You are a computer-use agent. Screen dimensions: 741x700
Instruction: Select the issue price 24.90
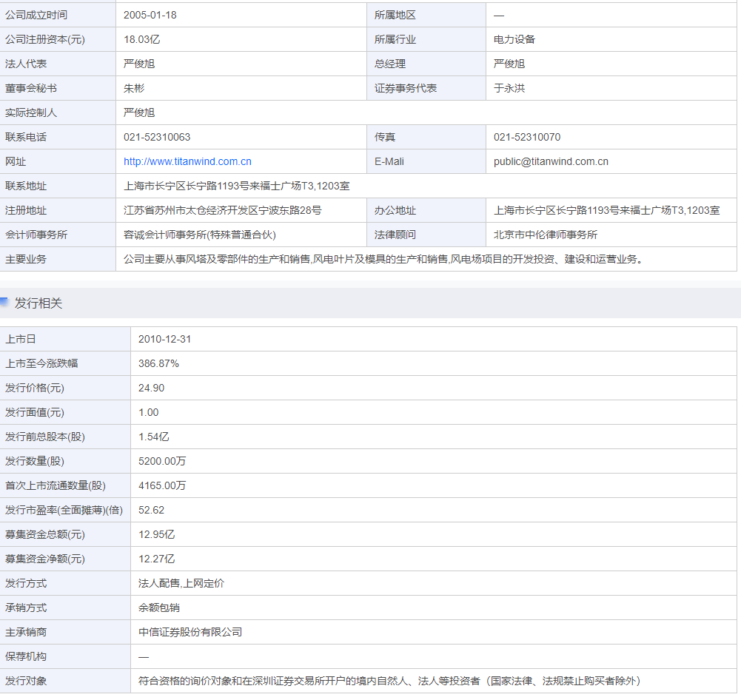click(x=151, y=388)
